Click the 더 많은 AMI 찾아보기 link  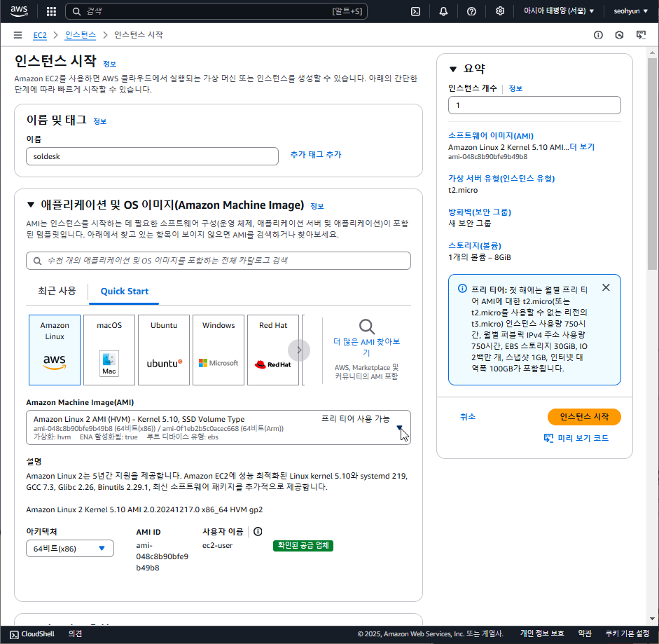coord(366,347)
